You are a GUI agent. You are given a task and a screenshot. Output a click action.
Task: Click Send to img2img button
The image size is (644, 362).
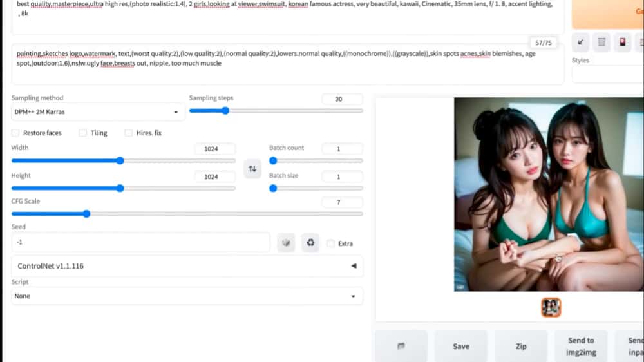coord(581,346)
